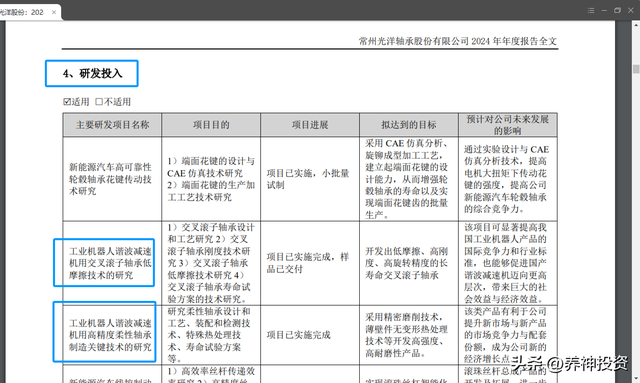Minimize the PDF viewer window
640x383 pixels.
604,11
